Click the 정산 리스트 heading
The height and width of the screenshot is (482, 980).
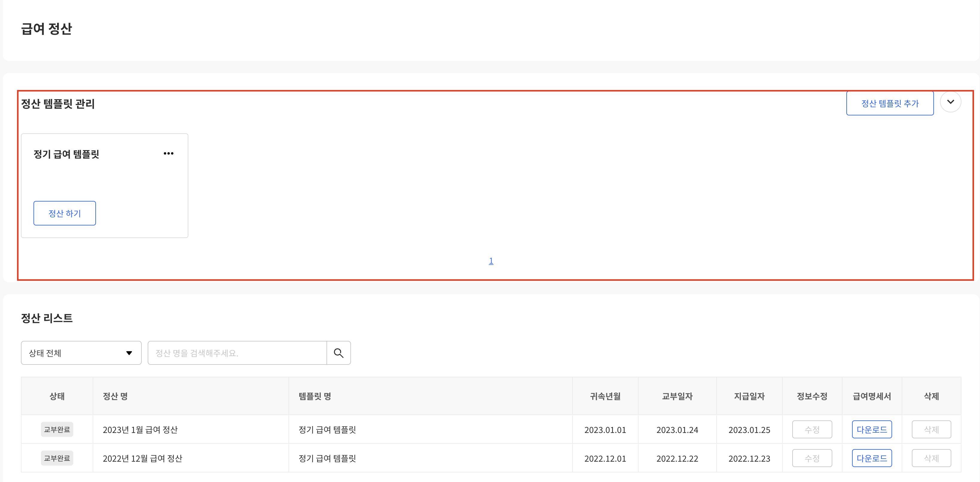[x=47, y=318]
